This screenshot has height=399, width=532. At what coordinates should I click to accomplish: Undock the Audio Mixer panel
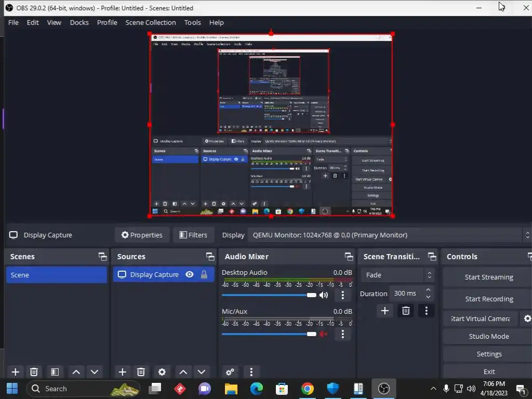click(349, 257)
